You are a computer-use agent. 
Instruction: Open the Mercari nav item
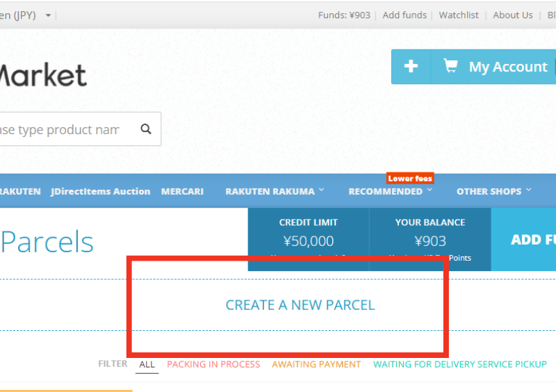[182, 191]
